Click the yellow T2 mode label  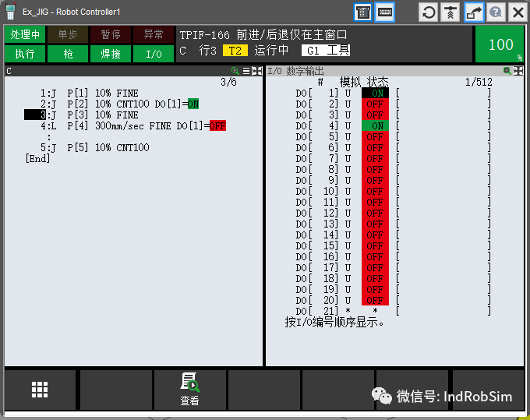[235, 51]
